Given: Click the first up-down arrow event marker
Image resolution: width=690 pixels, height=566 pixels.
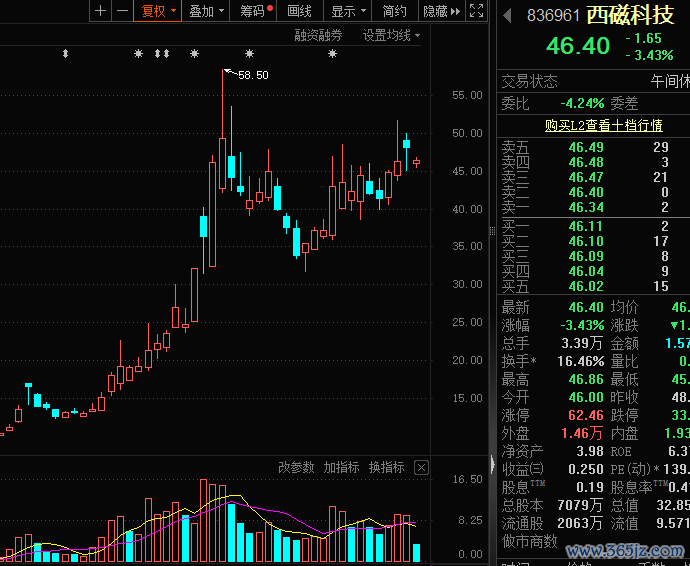Looking at the screenshot, I should 65,54.
